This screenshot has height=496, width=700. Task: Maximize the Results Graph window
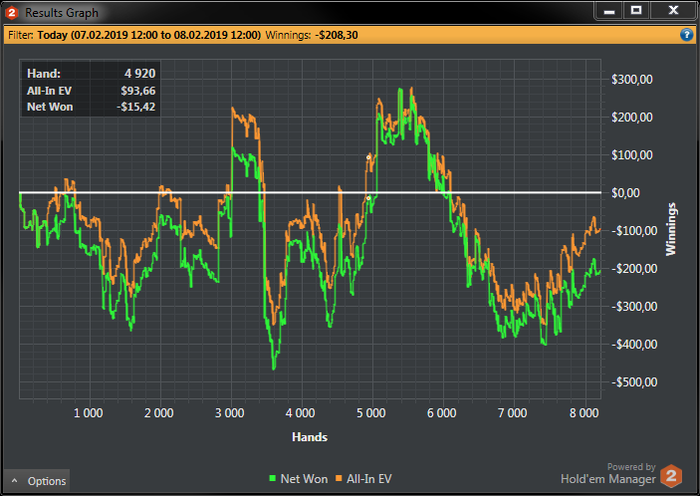pos(636,10)
